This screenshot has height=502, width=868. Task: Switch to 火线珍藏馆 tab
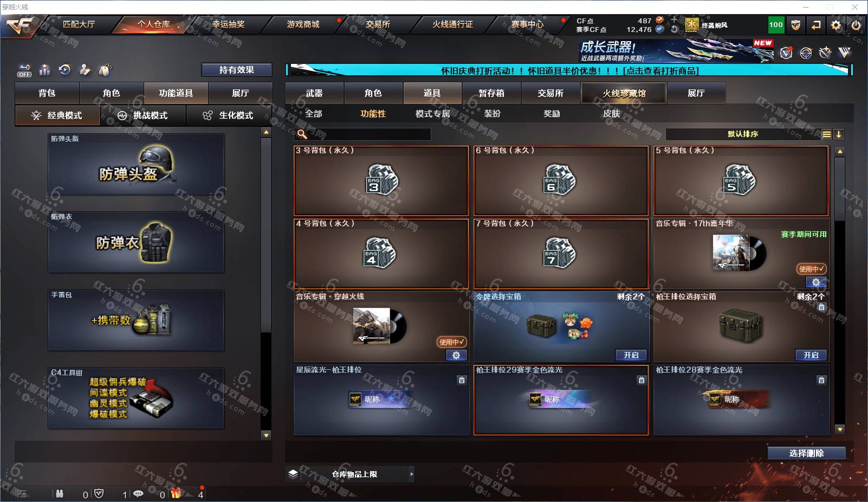click(624, 93)
